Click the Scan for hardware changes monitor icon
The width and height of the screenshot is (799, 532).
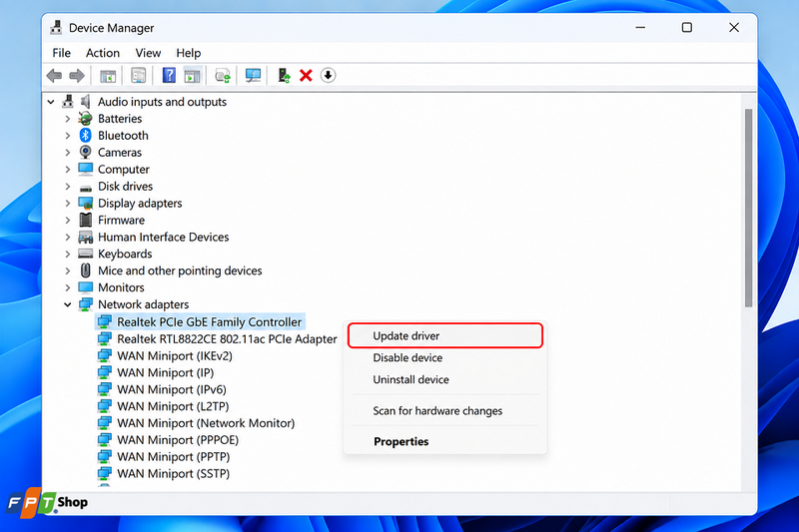pyautogui.click(x=253, y=76)
